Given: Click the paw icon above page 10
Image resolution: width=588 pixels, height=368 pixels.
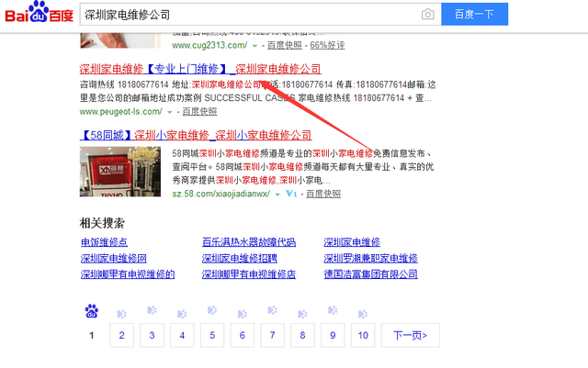Looking at the screenshot, I should click(363, 314).
